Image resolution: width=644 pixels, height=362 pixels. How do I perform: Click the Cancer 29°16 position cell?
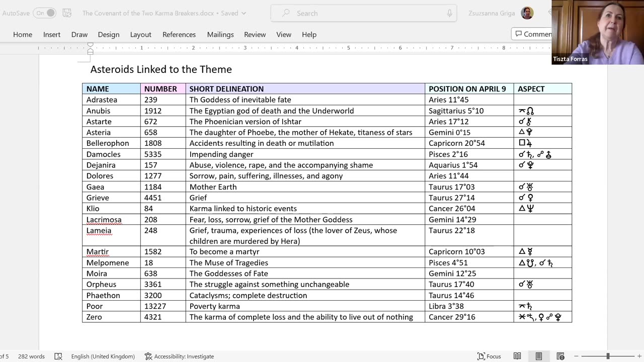click(469, 317)
